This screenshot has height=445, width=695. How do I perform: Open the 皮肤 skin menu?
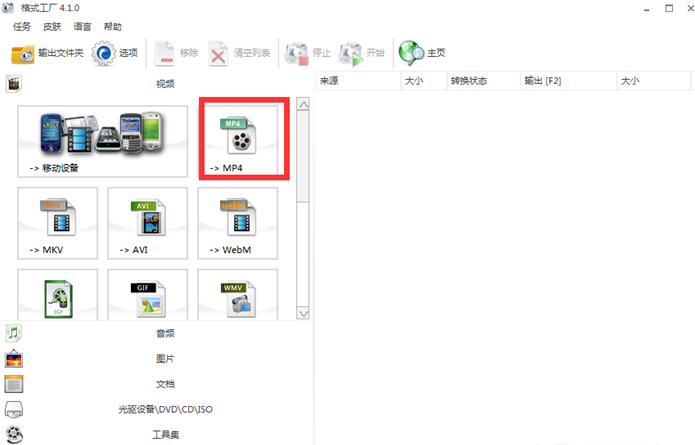[x=52, y=27]
